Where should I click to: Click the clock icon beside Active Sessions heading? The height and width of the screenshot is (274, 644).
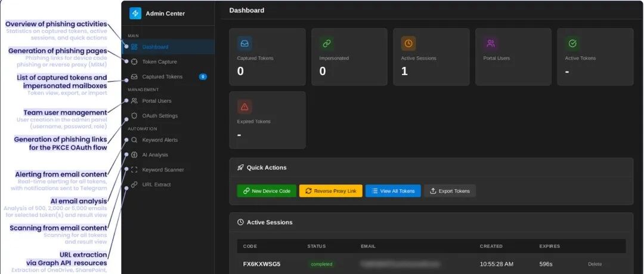[x=241, y=222]
